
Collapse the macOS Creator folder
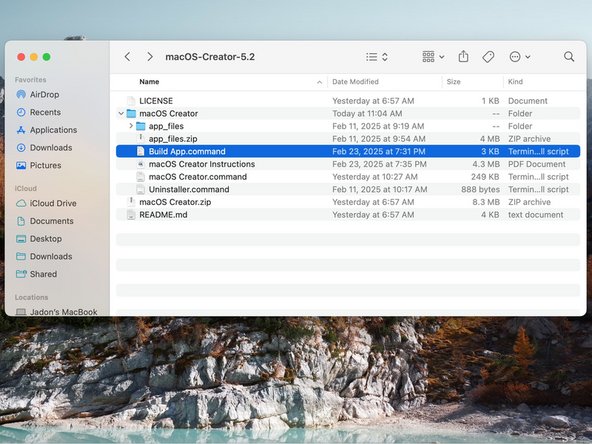(x=121, y=113)
